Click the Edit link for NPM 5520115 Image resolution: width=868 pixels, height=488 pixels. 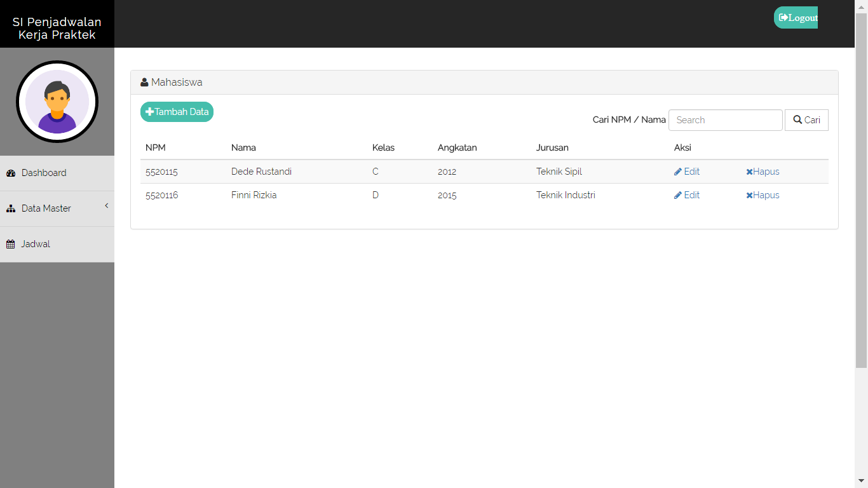[691, 172]
